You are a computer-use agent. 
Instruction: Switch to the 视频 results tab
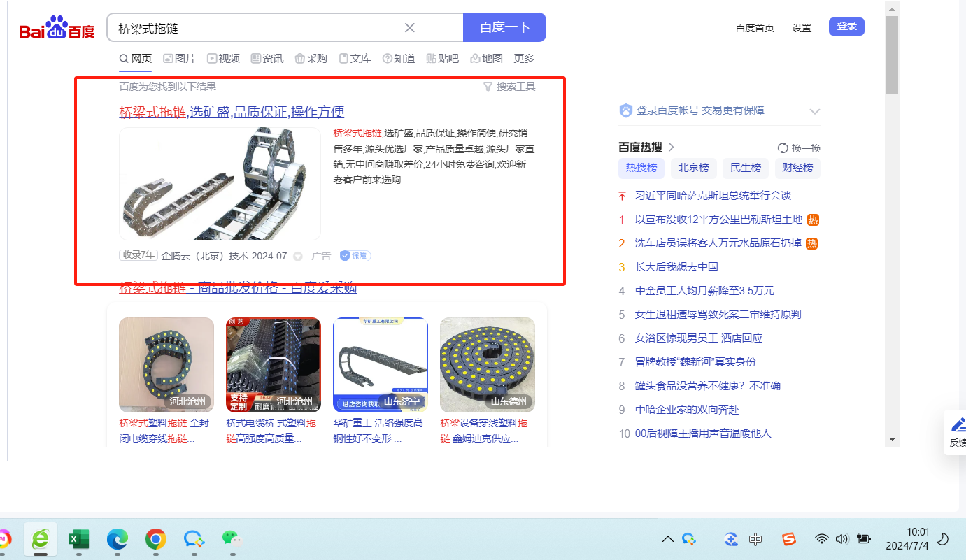pyautogui.click(x=223, y=59)
